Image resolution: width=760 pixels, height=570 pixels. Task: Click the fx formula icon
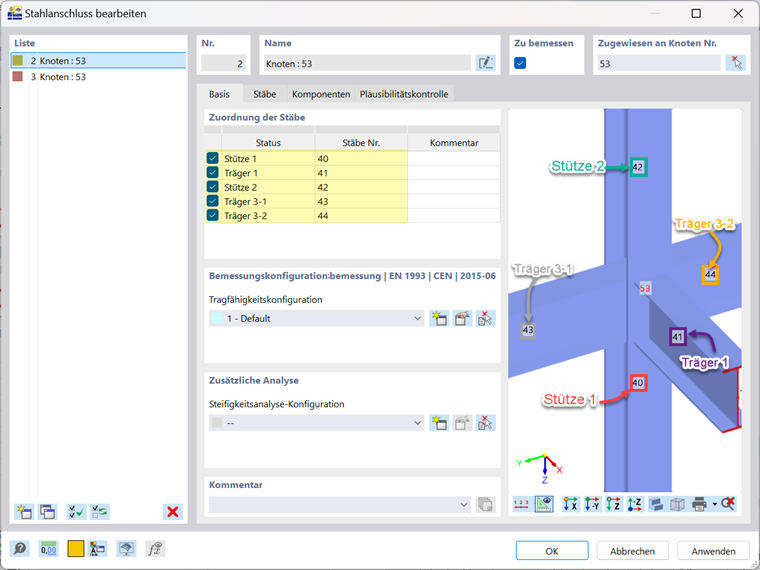pyautogui.click(x=155, y=548)
